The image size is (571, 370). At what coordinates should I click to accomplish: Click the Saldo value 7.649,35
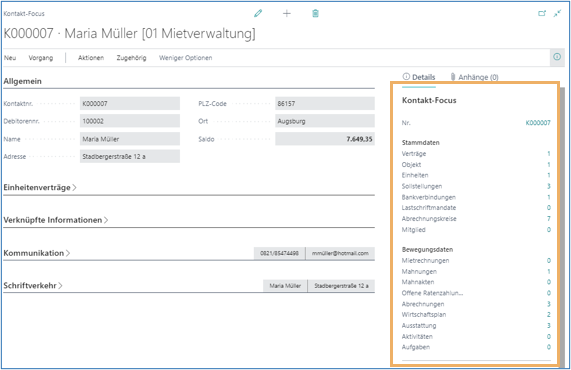click(x=325, y=139)
